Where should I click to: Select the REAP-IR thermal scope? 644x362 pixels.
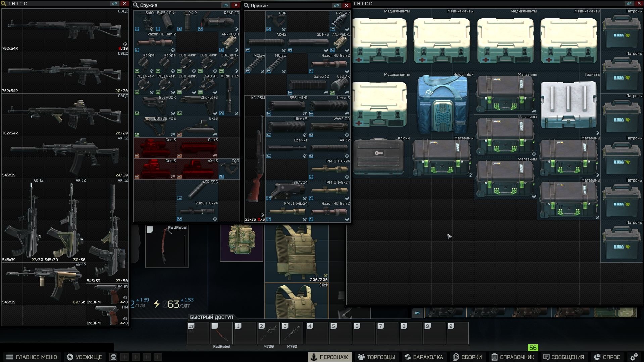click(218, 21)
